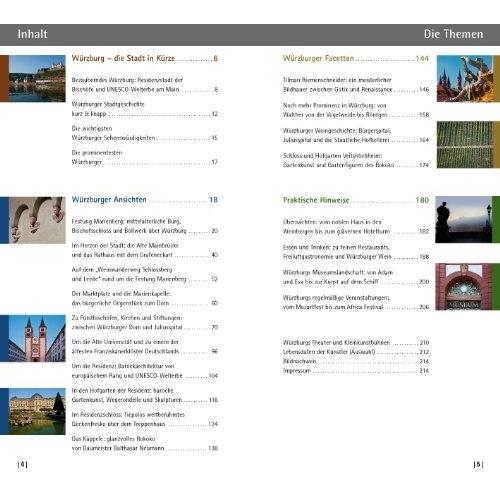Select the carved stone hands thumbnail

pos(37,220)
